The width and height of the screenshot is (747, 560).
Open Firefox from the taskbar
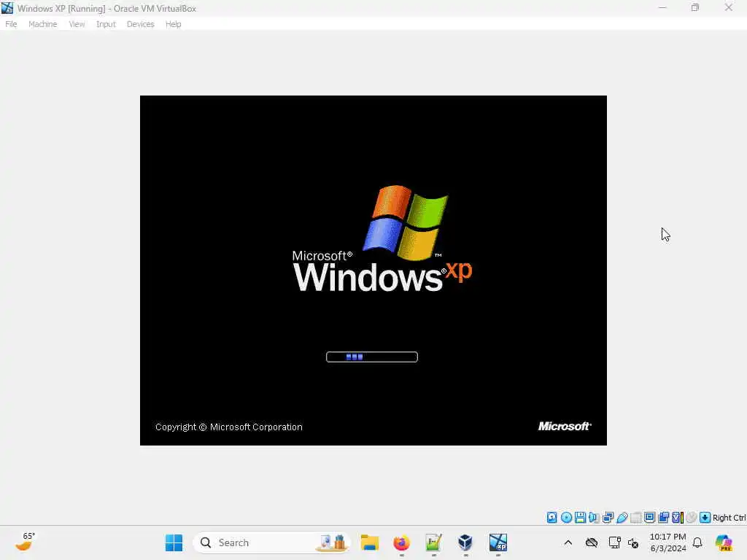point(402,542)
